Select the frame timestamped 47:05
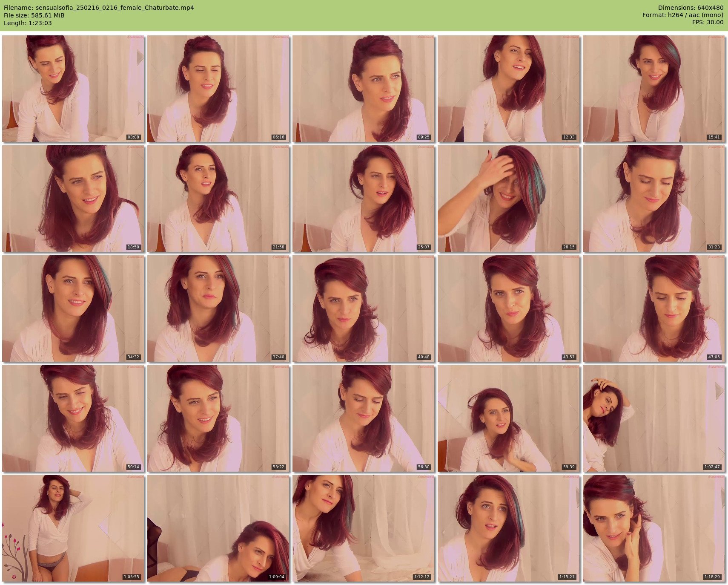The width and height of the screenshot is (728, 585). (654, 308)
